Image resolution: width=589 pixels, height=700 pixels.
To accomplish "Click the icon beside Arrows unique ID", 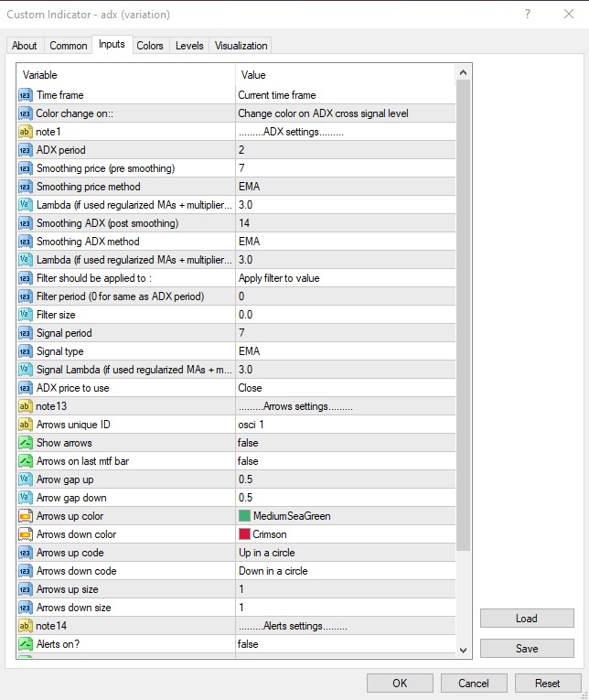I will pos(26,425).
